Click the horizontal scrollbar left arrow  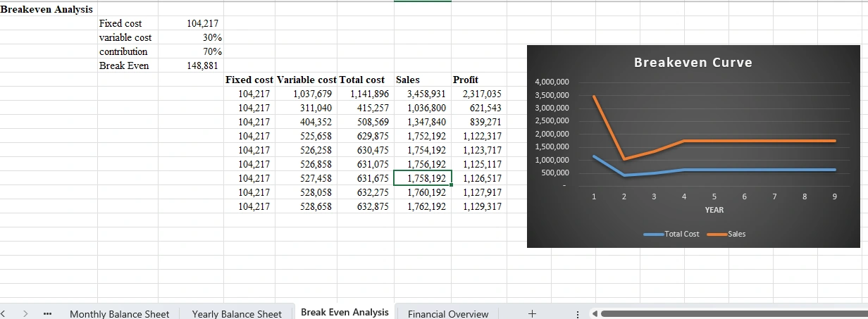pos(595,313)
